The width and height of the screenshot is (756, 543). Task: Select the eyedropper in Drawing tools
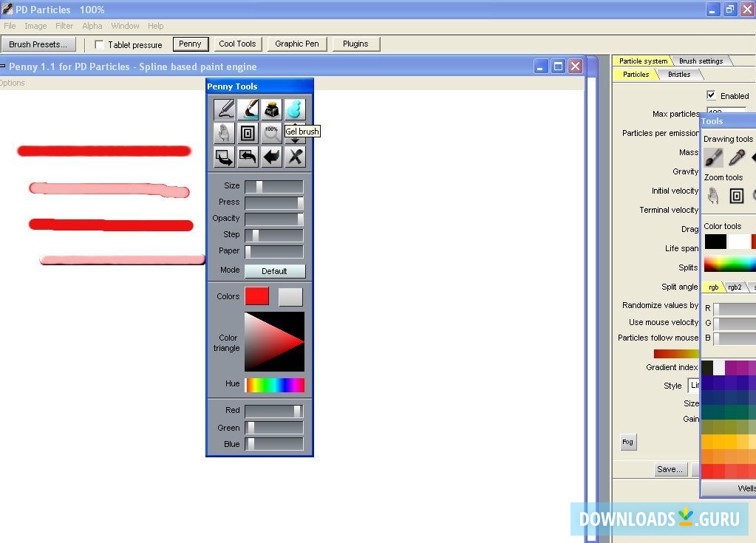pyautogui.click(x=737, y=157)
